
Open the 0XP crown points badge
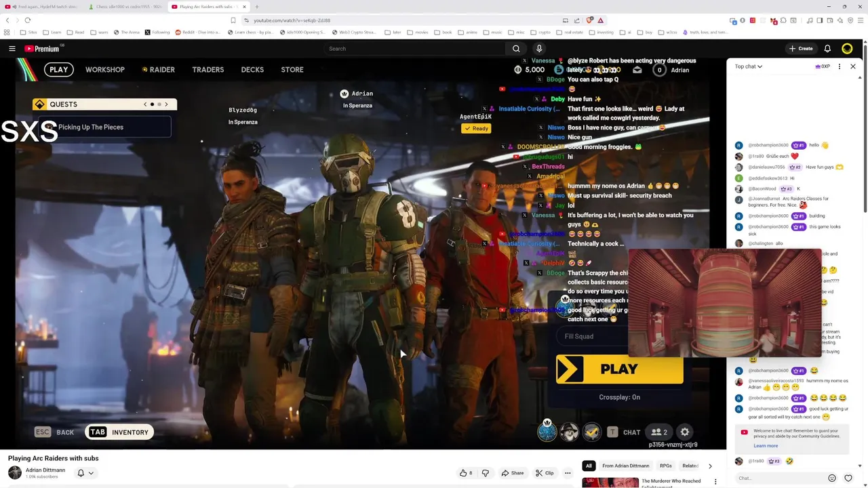[823, 66]
